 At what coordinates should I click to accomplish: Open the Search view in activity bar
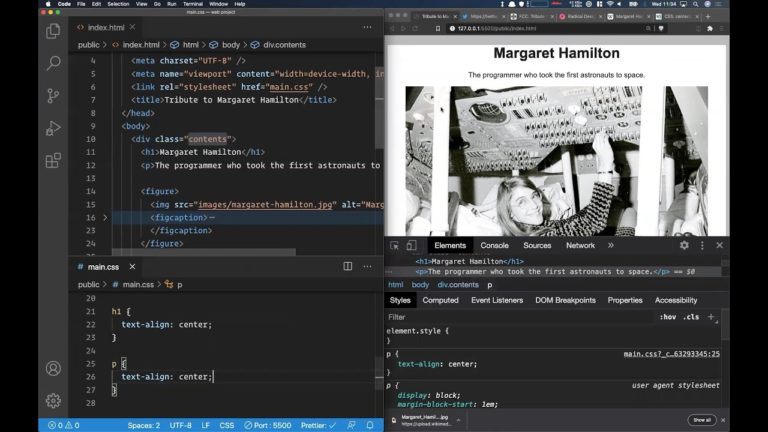click(53, 63)
